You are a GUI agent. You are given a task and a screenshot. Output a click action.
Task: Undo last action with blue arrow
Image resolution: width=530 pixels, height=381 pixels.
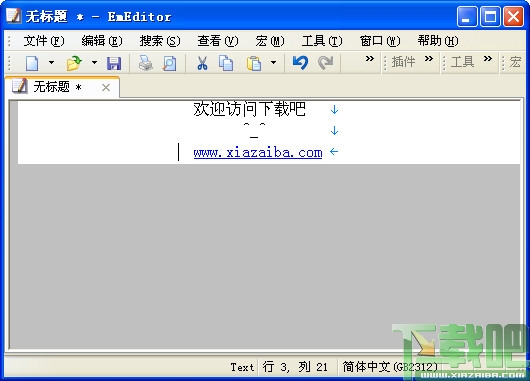[x=300, y=63]
